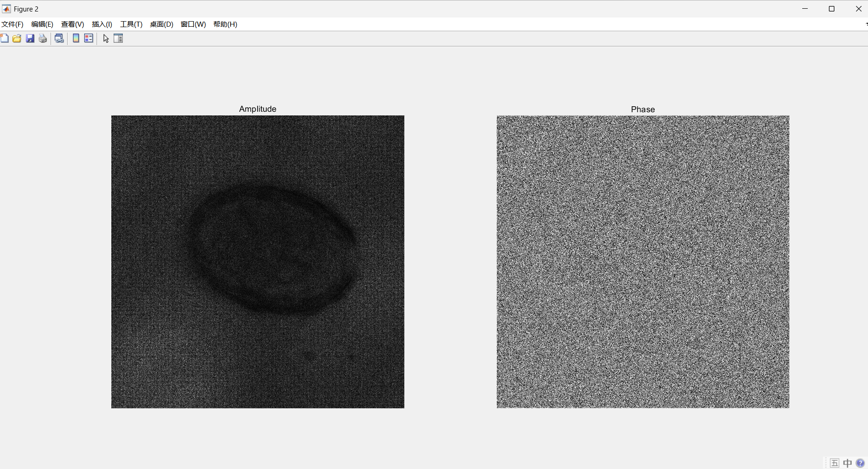Open the 文件(F) menu
This screenshot has height=469, width=868.
[x=12, y=24]
